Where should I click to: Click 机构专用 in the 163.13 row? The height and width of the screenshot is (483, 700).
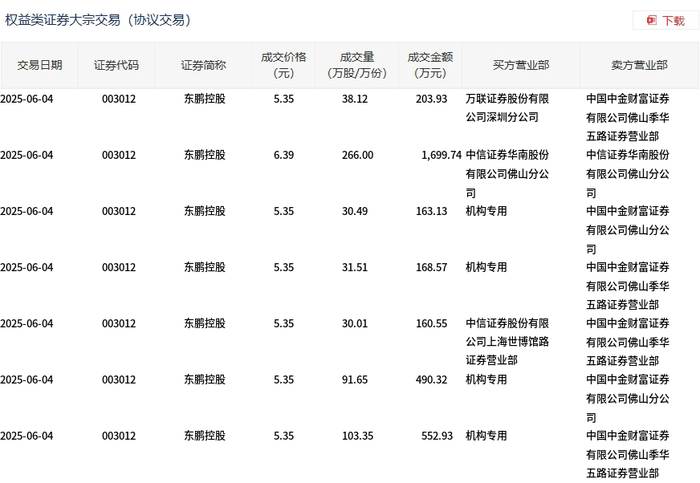point(486,211)
